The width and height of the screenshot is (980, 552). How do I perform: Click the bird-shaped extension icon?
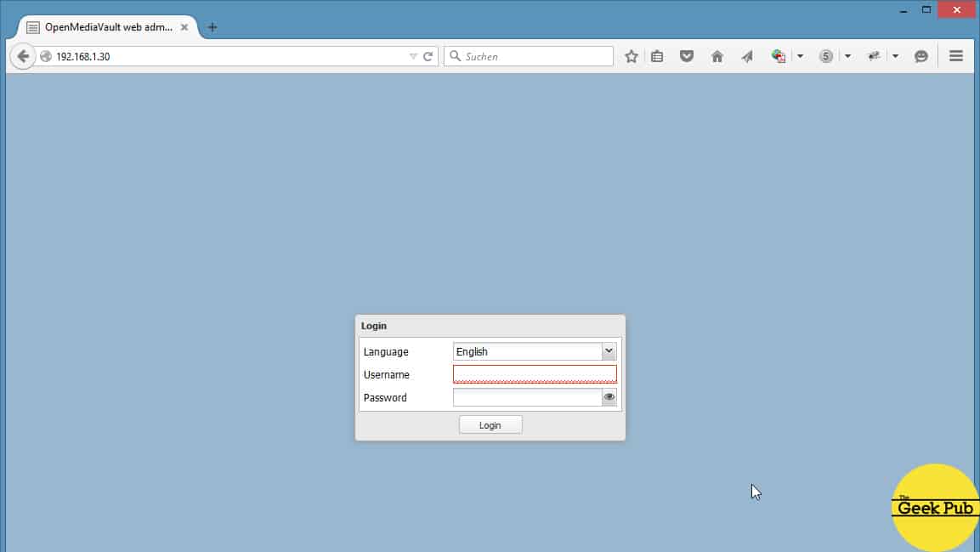coord(874,56)
